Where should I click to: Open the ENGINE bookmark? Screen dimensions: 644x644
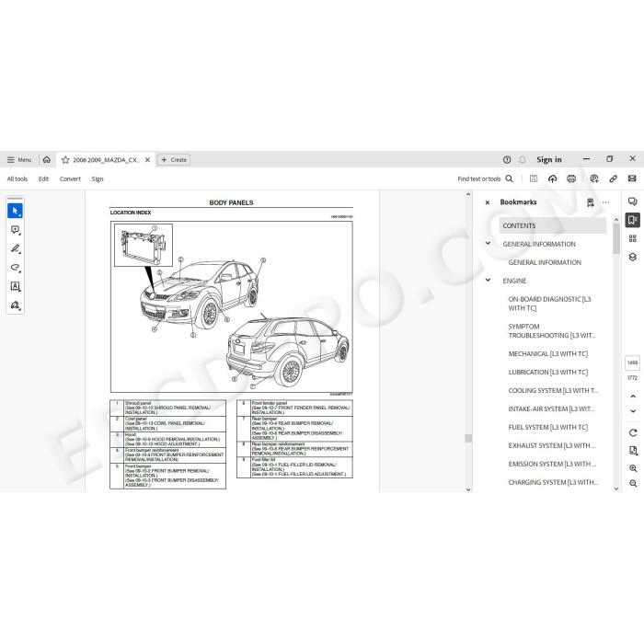coord(514,281)
